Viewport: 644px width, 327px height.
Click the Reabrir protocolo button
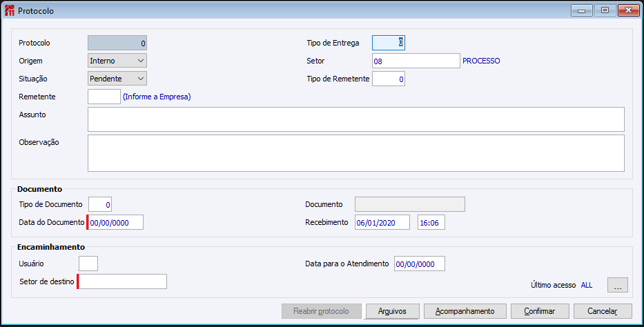tap(321, 311)
